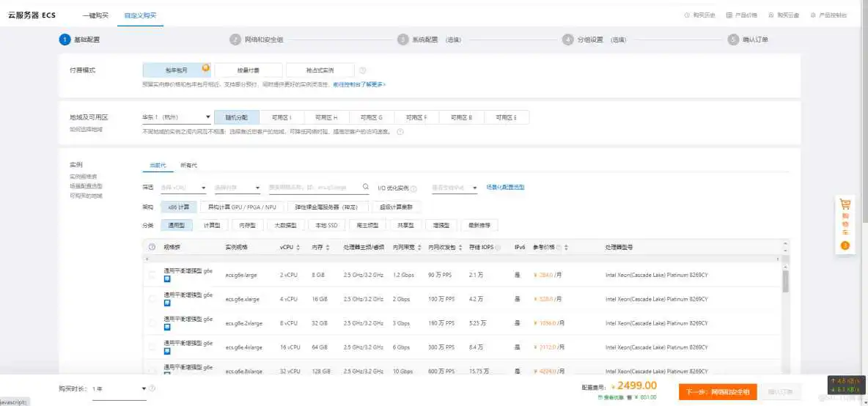Switch to the 所有代 generation tab
868x406 pixels.
[x=188, y=166]
